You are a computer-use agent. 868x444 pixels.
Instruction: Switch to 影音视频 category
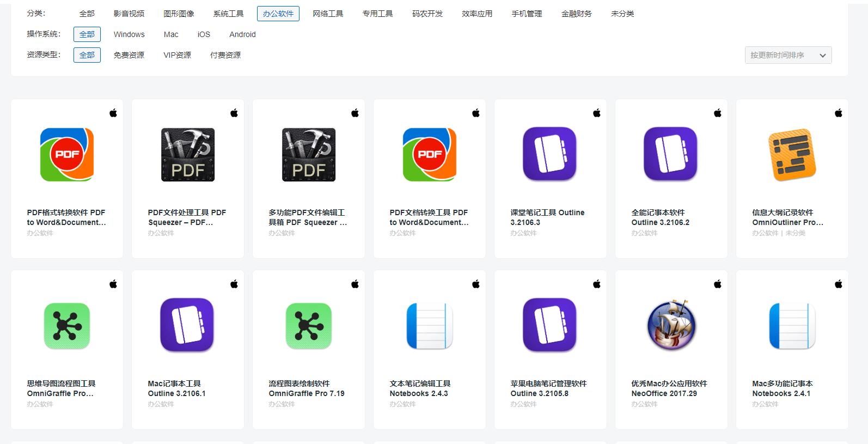(129, 14)
